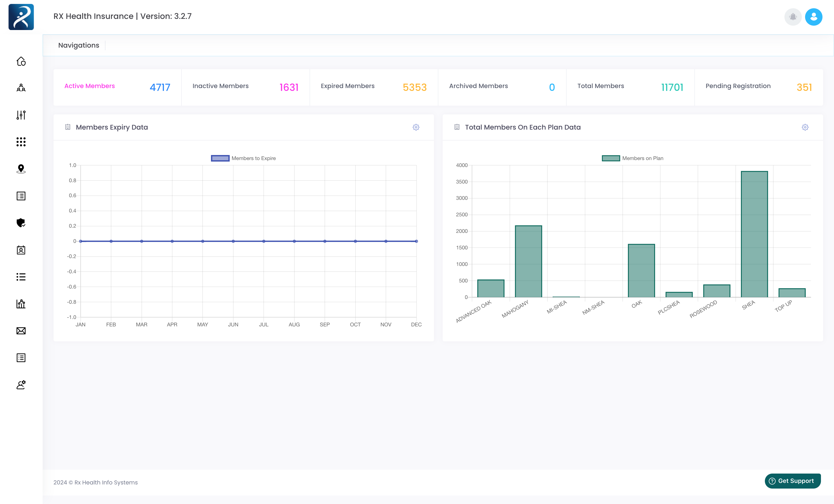834x504 pixels.
Task: Open the Total Members card
Action: pyautogui.click(x=631, y=87)
